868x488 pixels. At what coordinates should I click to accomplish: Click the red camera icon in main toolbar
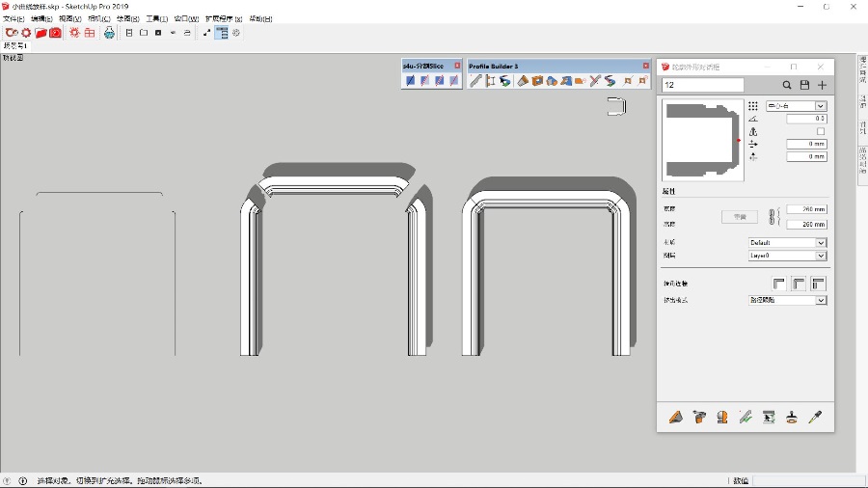tap(55, 33)
